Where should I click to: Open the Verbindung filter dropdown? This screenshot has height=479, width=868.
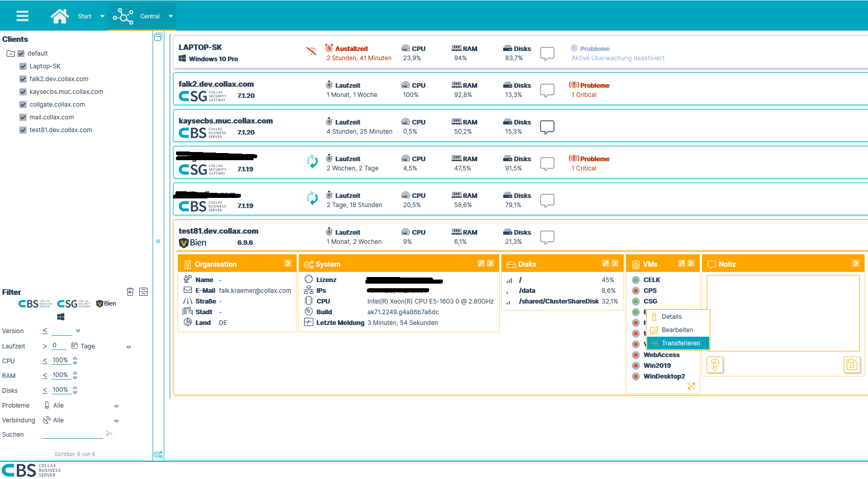(116, 421)
